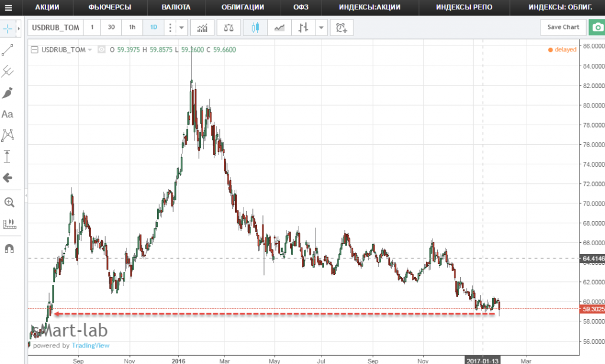Image resolution: width=605 pixels, height=364 pixels.
Task: Open the chart style dropdown arrow
Action: 321,28
